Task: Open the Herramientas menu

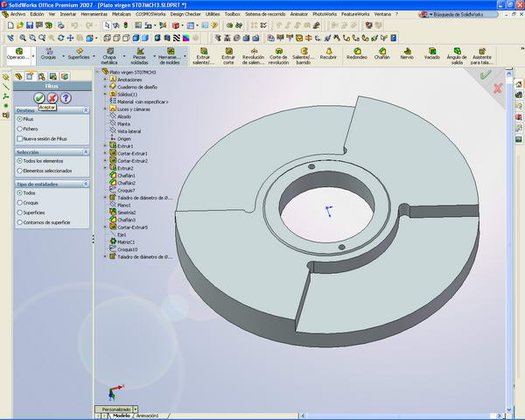Action: tap(94, 15)
